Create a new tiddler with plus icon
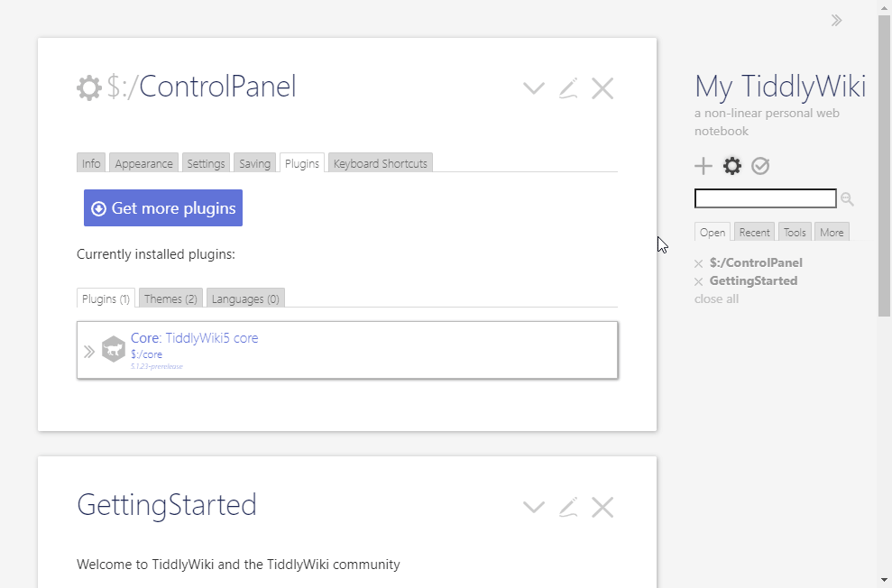 coord(703,166)
